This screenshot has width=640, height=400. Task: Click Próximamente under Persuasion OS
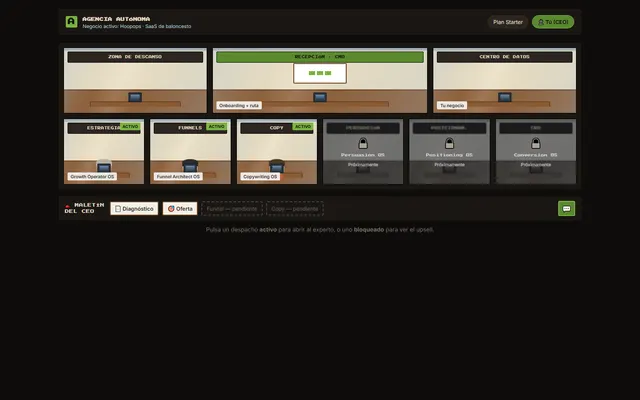[363, 164]
